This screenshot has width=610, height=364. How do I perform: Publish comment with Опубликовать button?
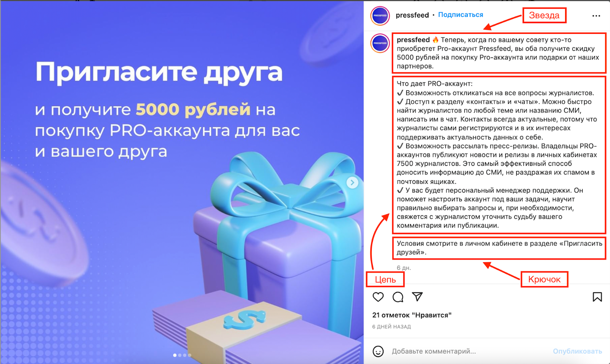pyautogui.click(x=577, y=351)
